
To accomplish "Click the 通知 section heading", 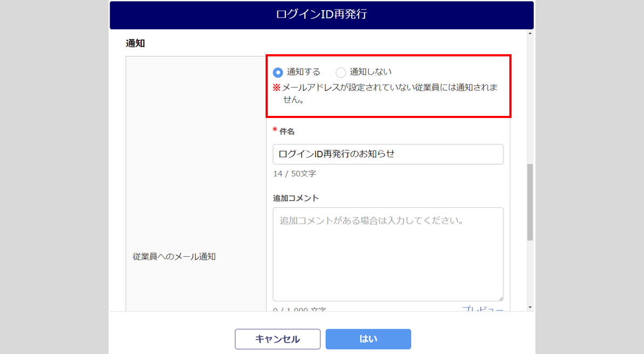I will (135, 44).
